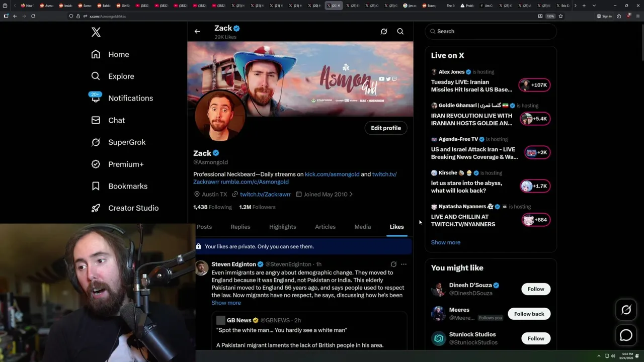
Task: Open floating Grok button at bottom right
Action: 626,310
